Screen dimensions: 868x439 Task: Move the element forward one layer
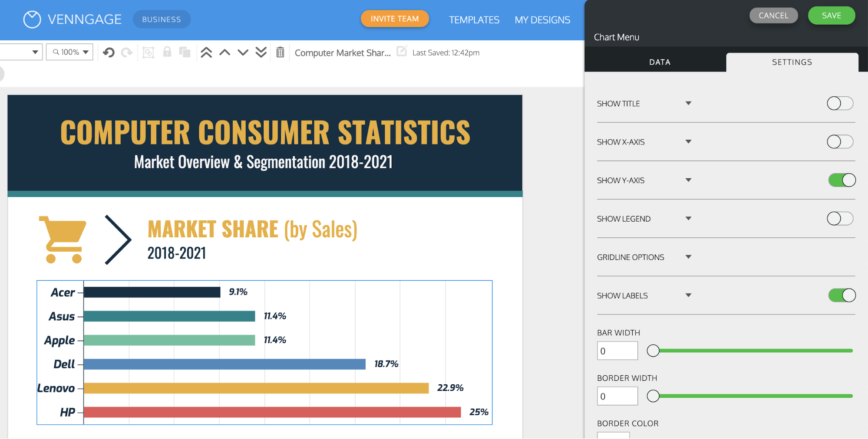coord(224,52)
